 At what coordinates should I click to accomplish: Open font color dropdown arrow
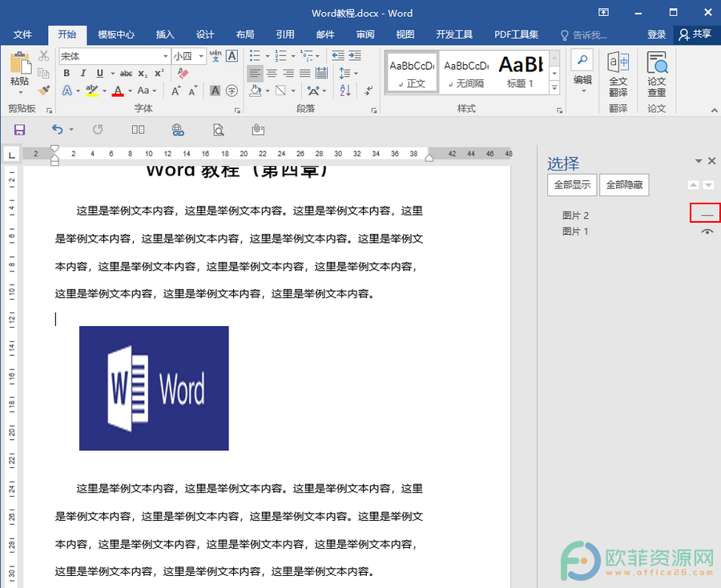tap(130, 91)
